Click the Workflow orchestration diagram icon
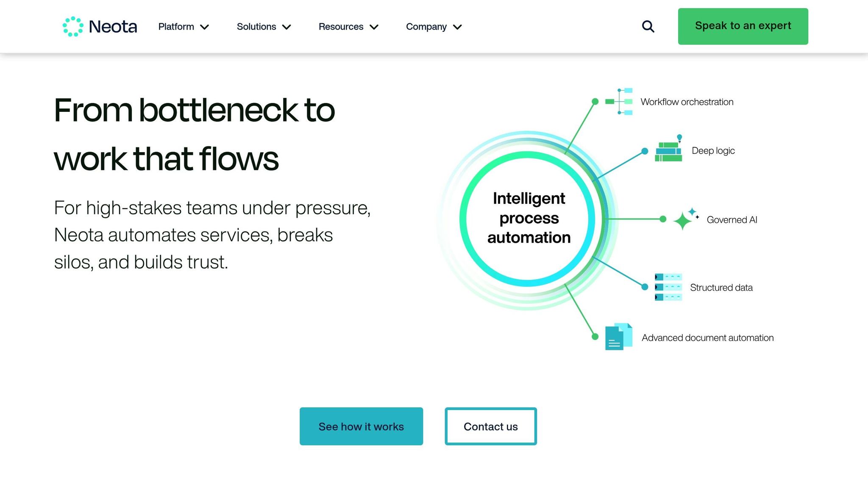Image resolution: width=868 pixels, height=488 pixels. (620, 102)
